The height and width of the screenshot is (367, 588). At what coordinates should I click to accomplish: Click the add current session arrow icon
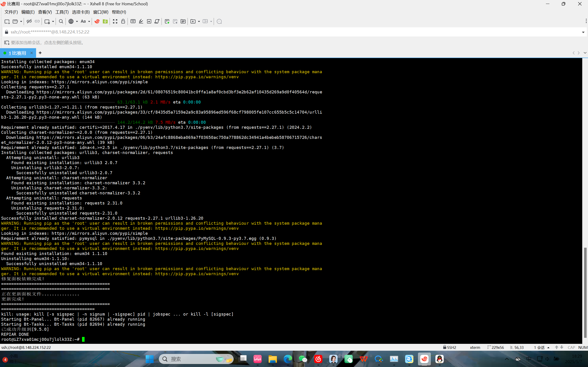(7, 43)
